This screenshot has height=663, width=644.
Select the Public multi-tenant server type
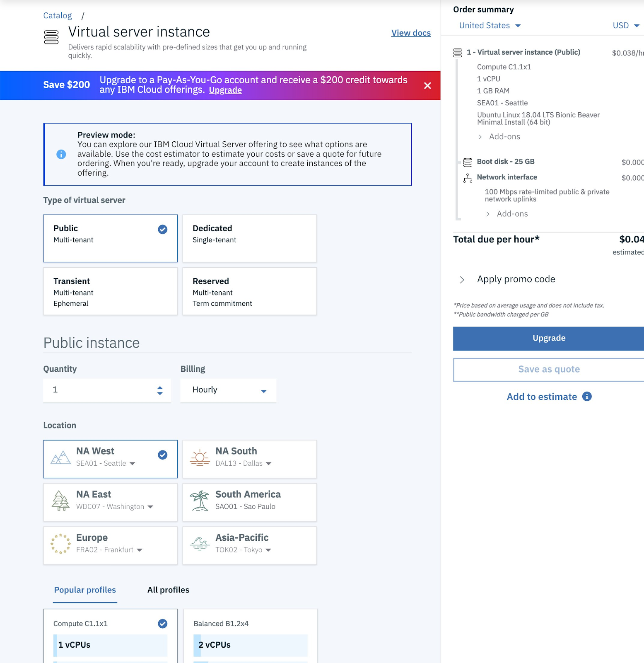[x=111, y=238]
